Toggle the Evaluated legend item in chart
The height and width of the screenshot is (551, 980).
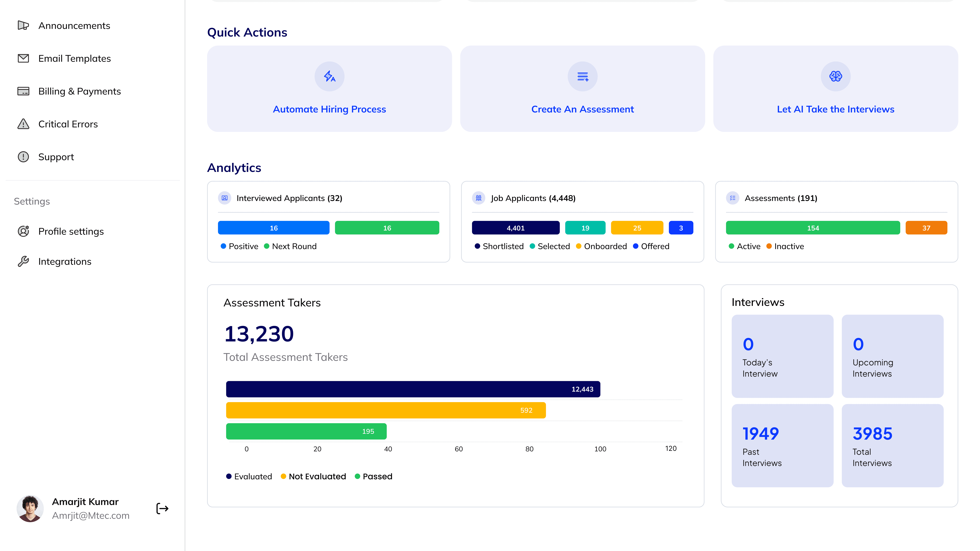tap(249, 477)
